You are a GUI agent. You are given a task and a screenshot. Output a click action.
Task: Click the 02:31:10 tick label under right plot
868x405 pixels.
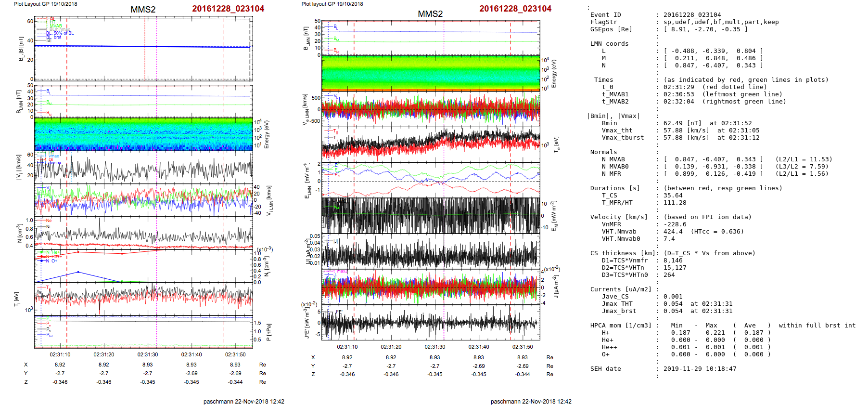click(x=347, y=347)
